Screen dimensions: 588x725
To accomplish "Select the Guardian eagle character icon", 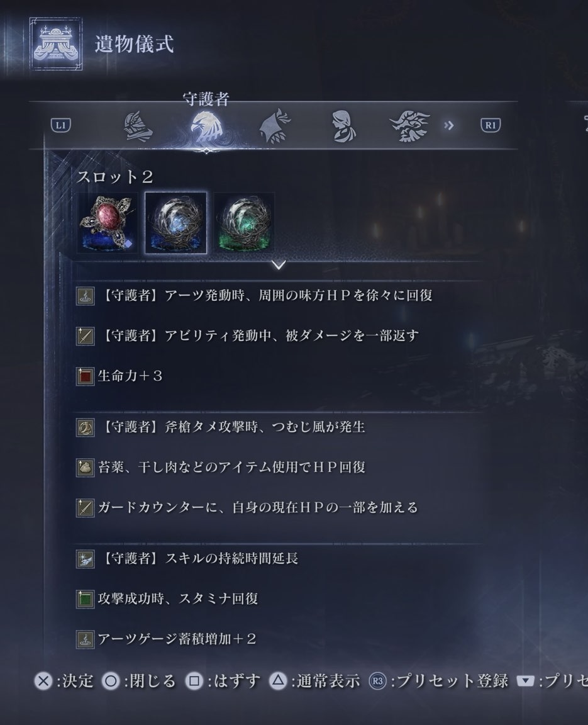I will coord(206,126).
